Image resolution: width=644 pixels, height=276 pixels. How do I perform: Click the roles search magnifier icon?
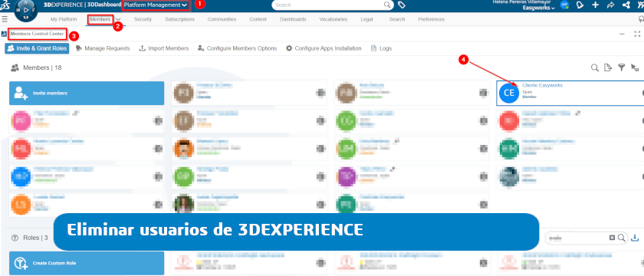(x=622, y=238)
